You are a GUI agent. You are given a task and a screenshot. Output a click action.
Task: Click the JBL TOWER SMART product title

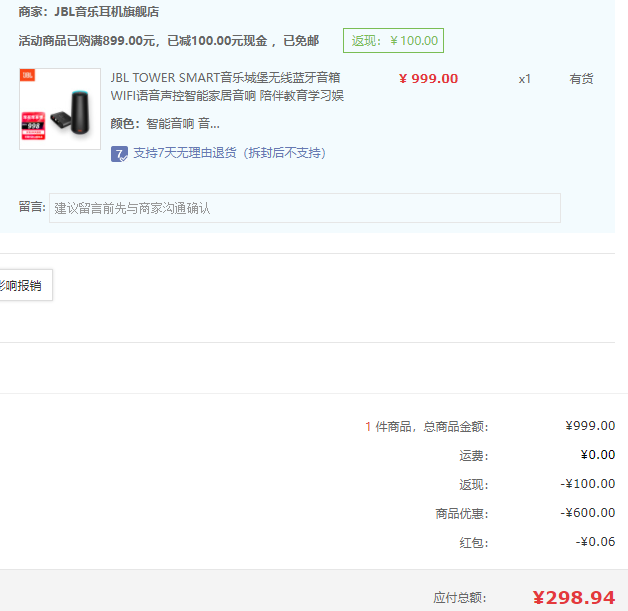[x=227, y=86]
